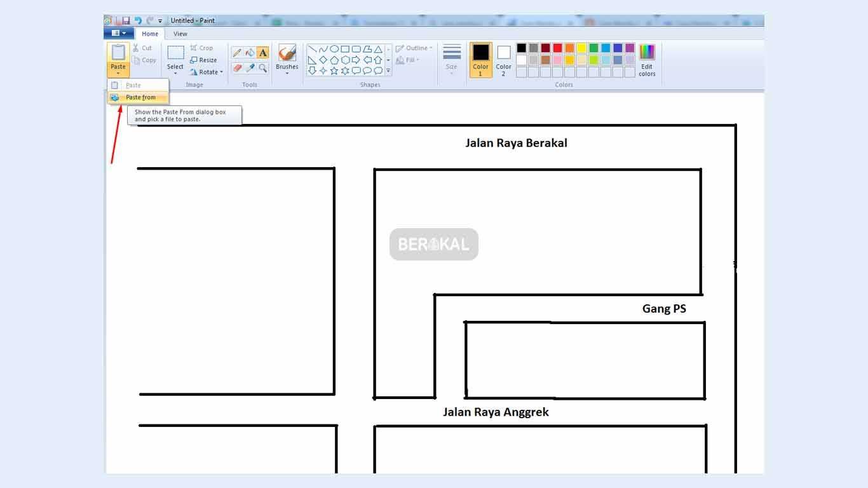Activate Color 1 foreground selector
The height and width of the screenshot is (488, 868).
click(x=480, y=60)
